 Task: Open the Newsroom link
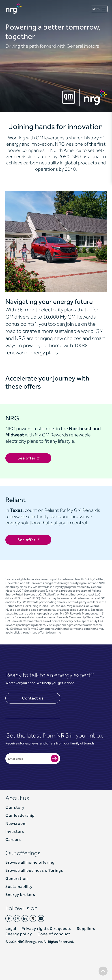point(16,823)
